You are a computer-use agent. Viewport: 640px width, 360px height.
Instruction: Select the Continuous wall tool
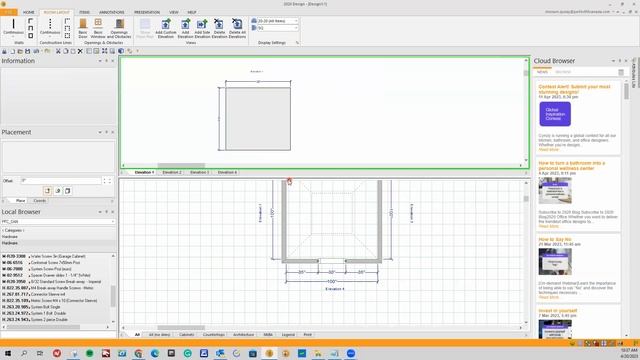[x=13, y=27]
